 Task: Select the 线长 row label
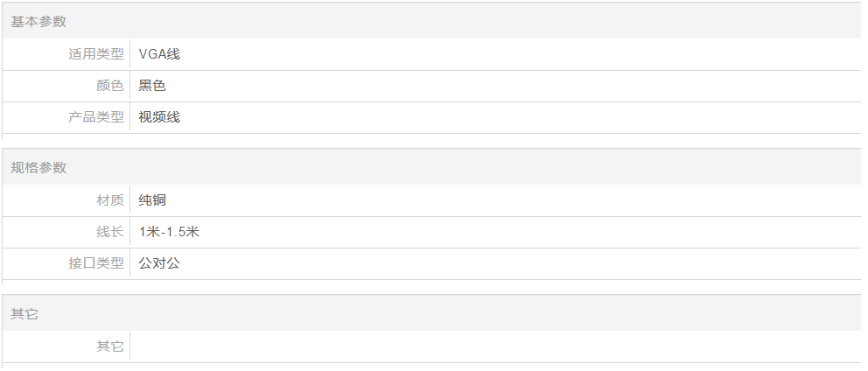(x=110, y=232)
